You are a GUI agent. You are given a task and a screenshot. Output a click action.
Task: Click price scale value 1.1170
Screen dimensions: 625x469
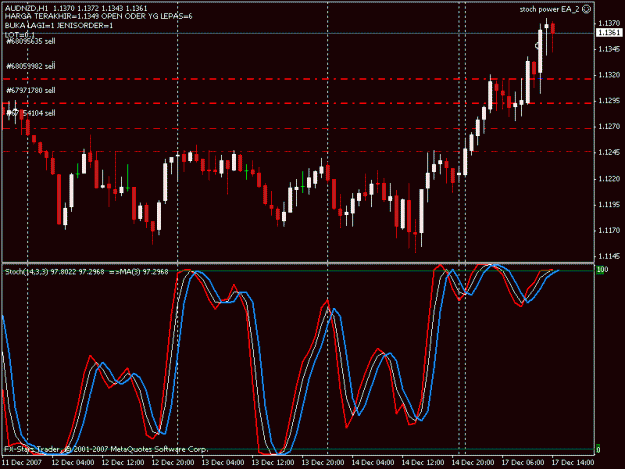tap(609, 231)
